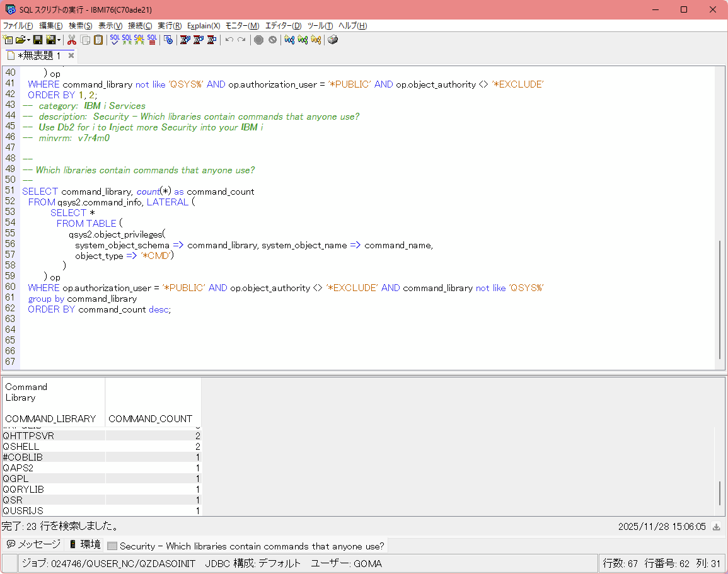Screen dimensions: 728x574
Task: Open the ツール(T) menu
Action: click(x=320, y=26)
